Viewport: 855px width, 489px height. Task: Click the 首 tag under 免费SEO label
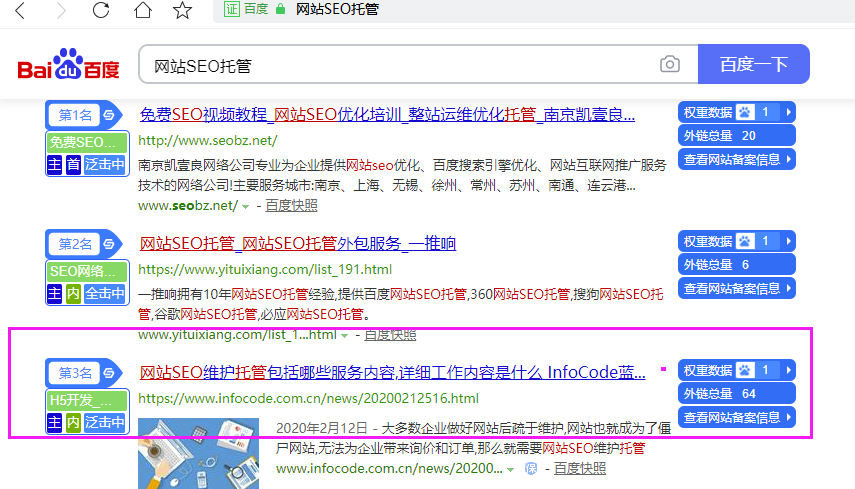[x=73, y=164]
